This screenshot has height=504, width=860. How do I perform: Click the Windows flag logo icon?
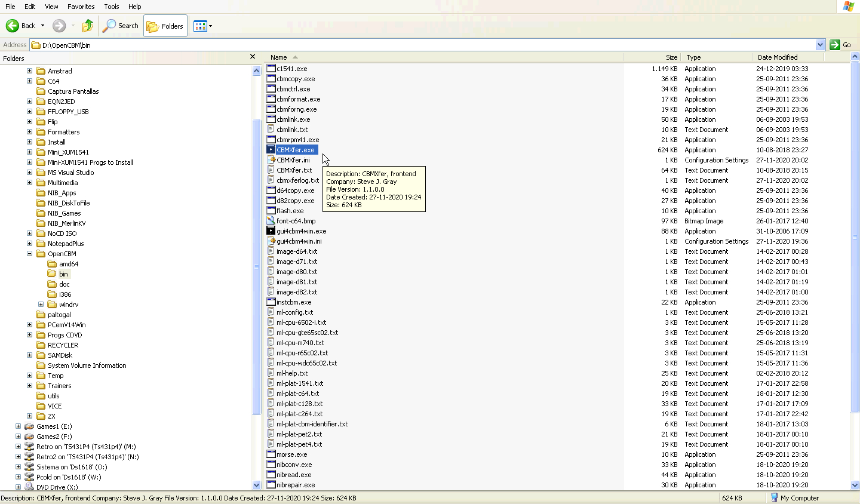[848, 7]
